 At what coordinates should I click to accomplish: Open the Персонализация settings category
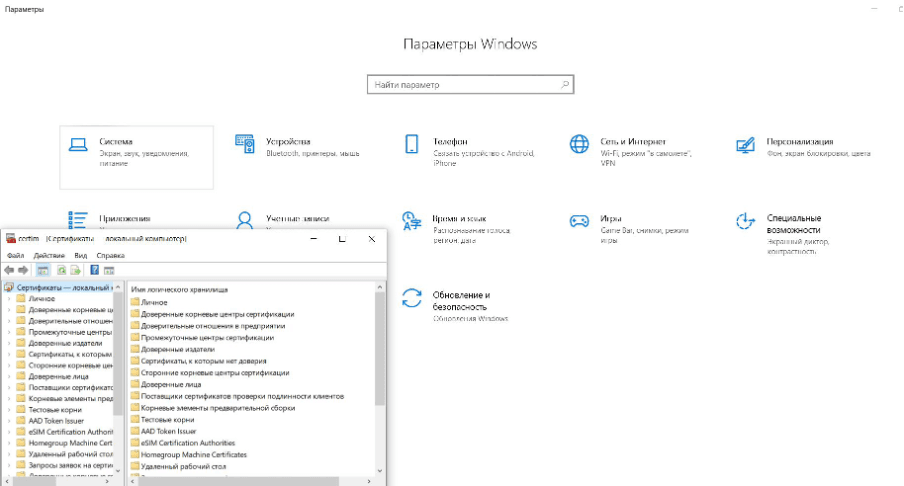(x=803, y=147)
